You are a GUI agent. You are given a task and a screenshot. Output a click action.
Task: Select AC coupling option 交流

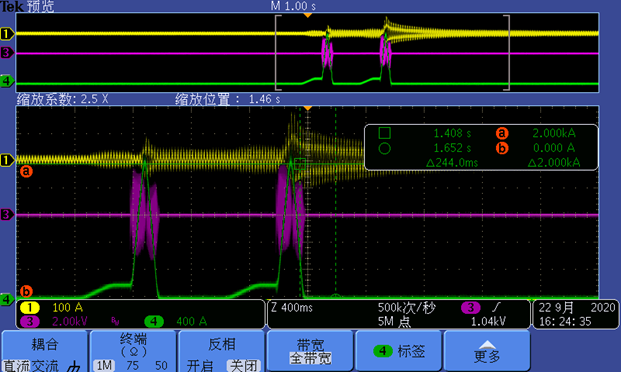tap(44, 366)
